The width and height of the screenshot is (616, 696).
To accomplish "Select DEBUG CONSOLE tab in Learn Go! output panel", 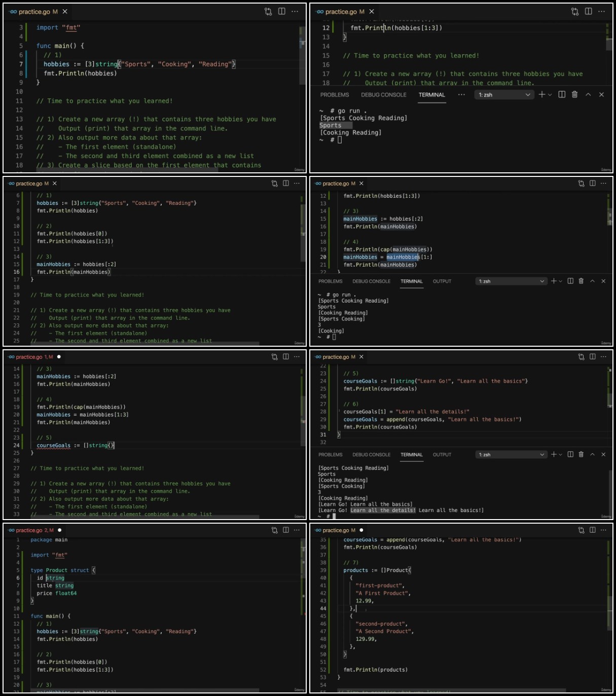I will click(x=372, y=455).
